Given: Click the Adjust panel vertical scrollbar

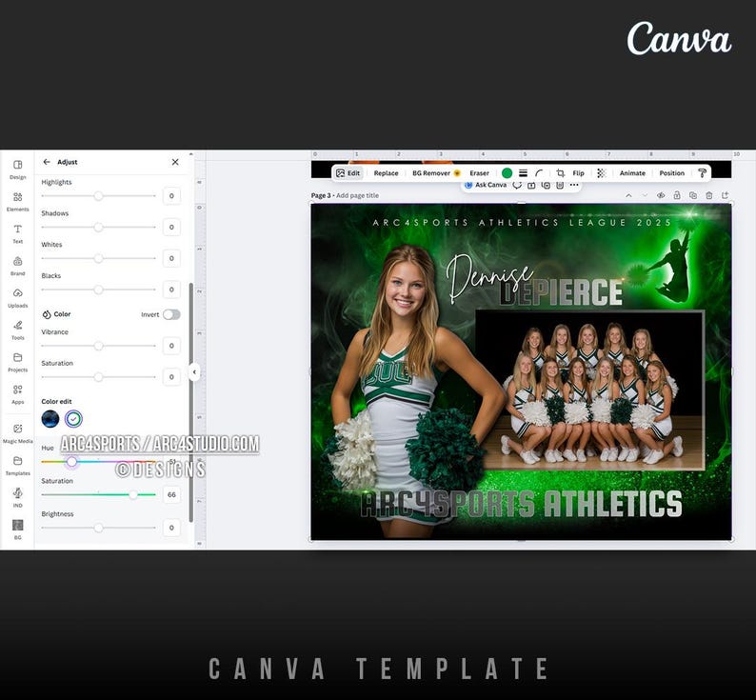Looking at the screenshot, I should pyautogui.click(x=191, y=402).
